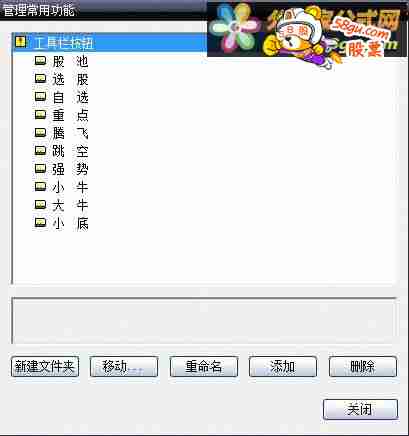Image resolution: width=409 pixels, height=436 pixels.
Task: Create a folder with 新建文件夹 button
Action: 45,367
